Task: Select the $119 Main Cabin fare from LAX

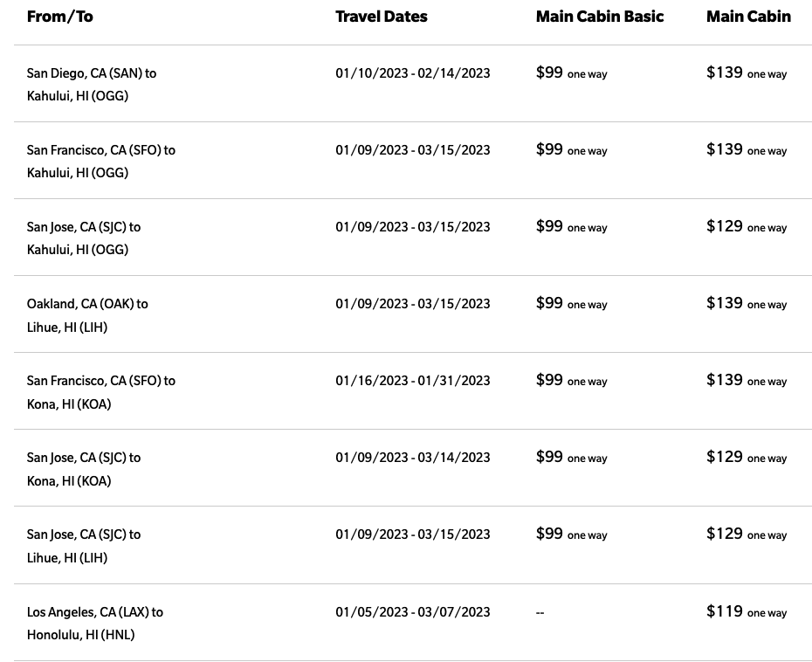Action: coord(747,611)
